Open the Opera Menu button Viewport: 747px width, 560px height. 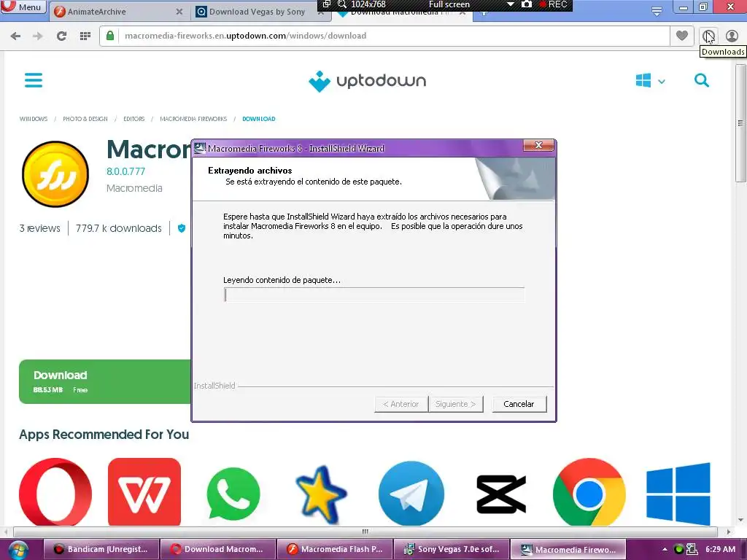[23, 7]
